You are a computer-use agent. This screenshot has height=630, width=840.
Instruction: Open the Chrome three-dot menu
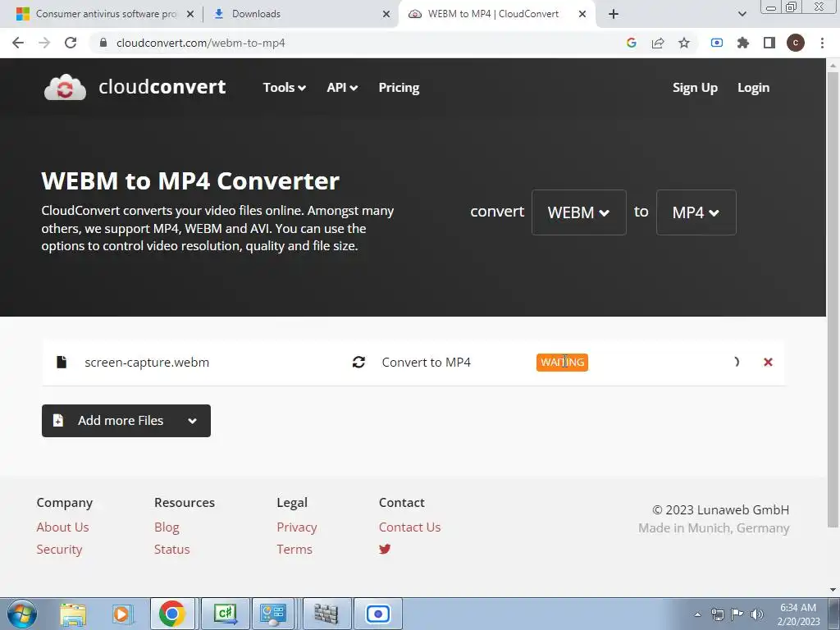coord(822,43)
